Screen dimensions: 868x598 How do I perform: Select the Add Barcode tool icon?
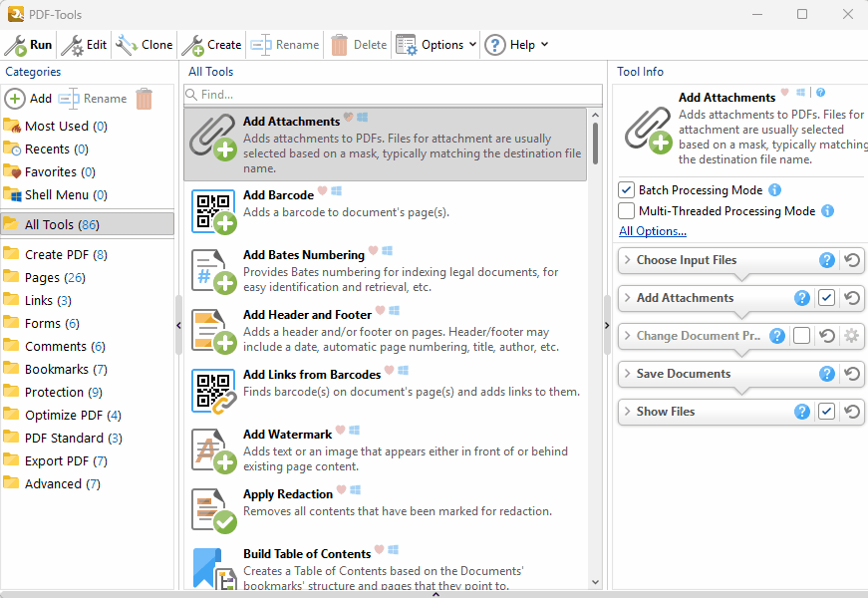point(213,212)
